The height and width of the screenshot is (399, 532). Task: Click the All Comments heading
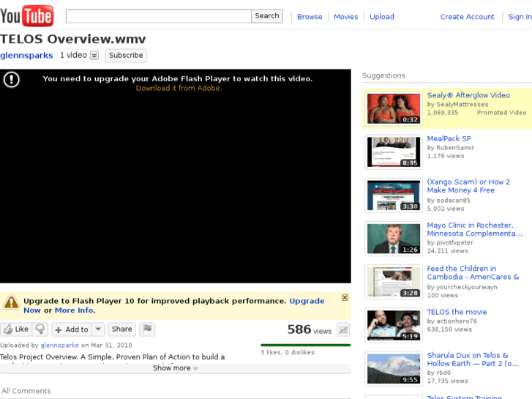(26, 391)
